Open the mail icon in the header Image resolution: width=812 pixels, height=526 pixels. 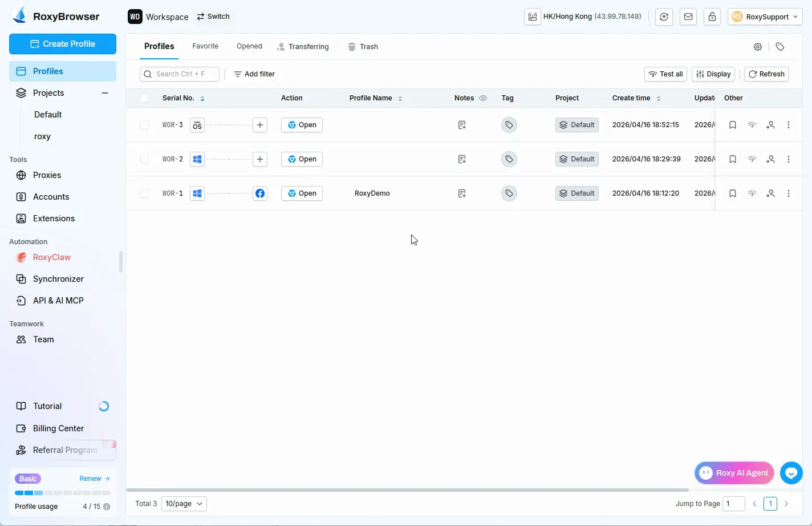(688, 17)
